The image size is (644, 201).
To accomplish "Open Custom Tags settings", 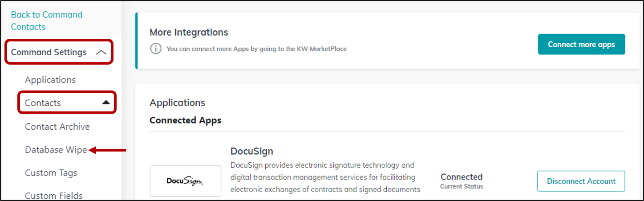I will pyautogui.click(x=51, y=173).
